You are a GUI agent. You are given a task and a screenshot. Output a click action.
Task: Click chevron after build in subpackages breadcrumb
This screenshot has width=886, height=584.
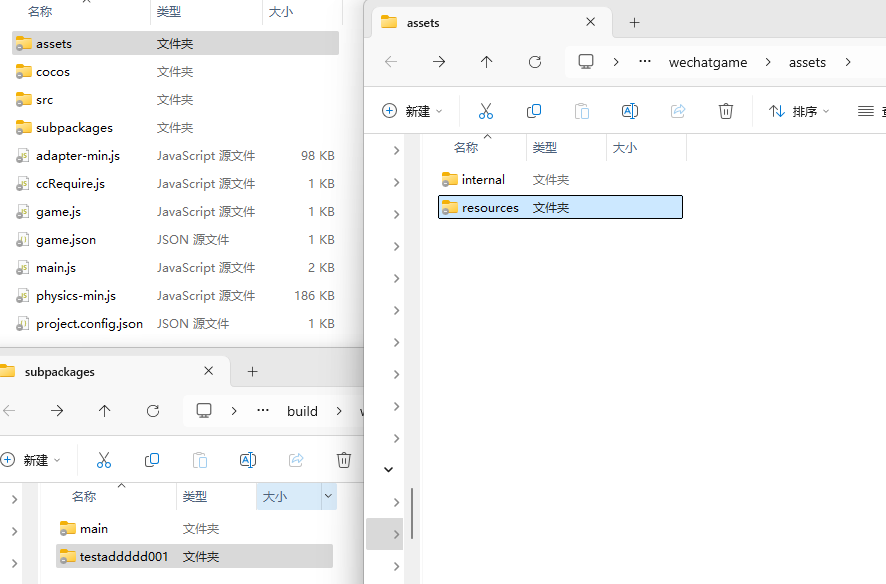pyautogui.click(x=339, y=411)
